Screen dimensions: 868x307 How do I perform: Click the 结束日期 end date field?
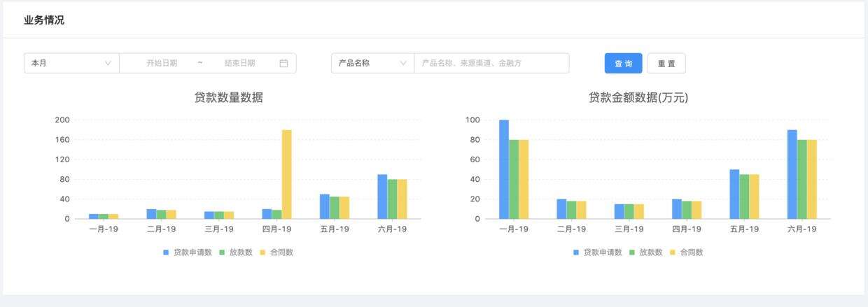239,63
